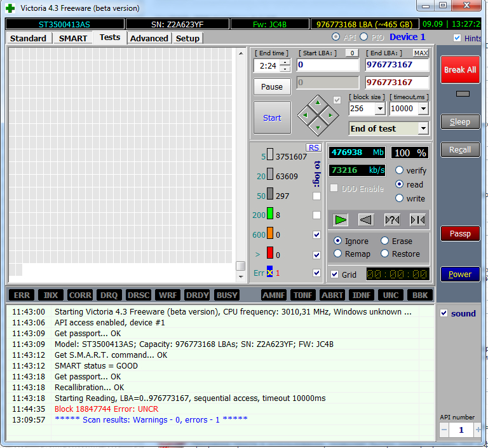The width and height of the screenshot is (488, 448).
Task: Click the green play forward icon
Action: pyautogui.click(x=341, y=220)
